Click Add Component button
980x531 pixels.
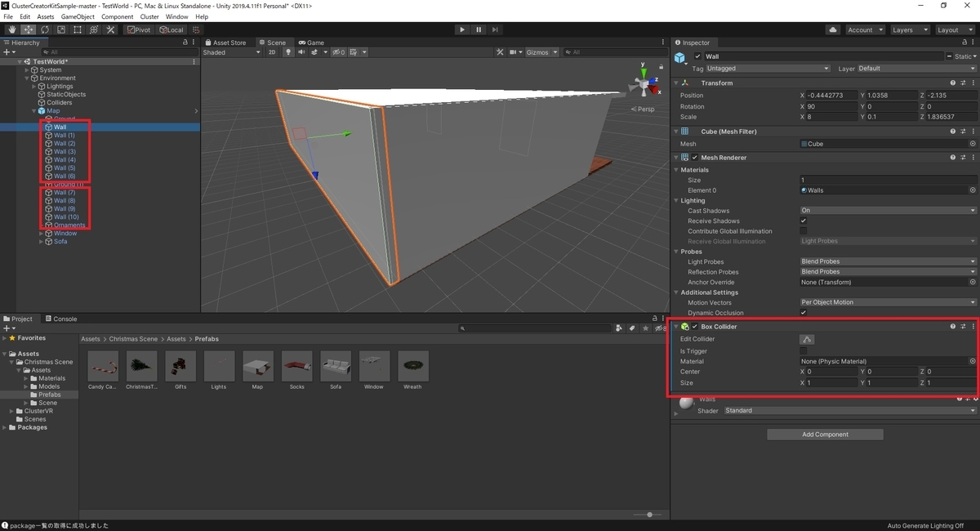pos(825,435)
